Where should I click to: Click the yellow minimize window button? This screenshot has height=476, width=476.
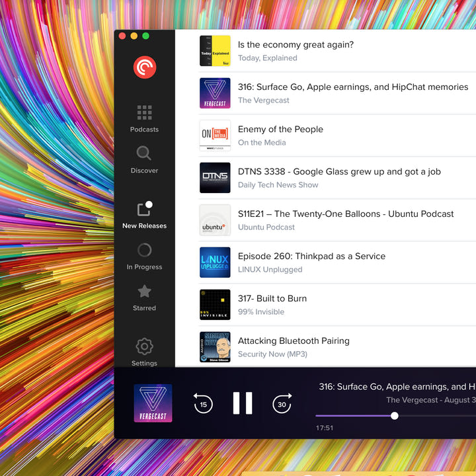click(x=134, y=36)
